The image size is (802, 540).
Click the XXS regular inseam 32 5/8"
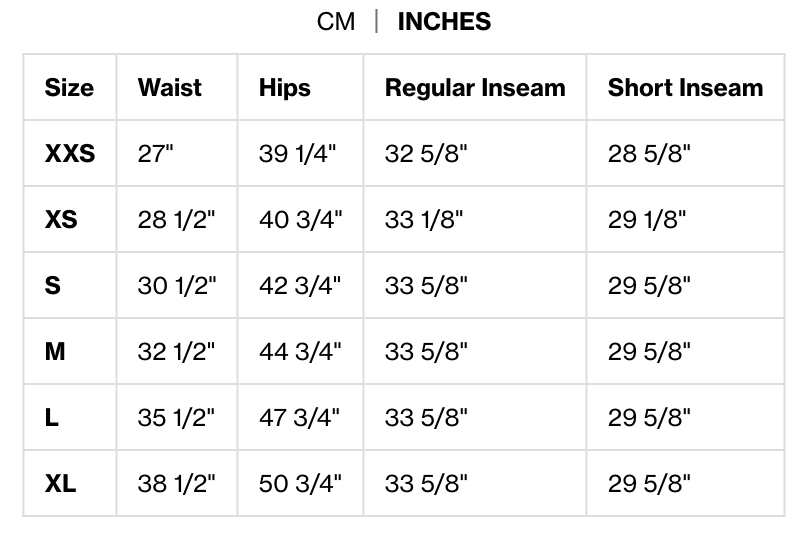[426, 153]
